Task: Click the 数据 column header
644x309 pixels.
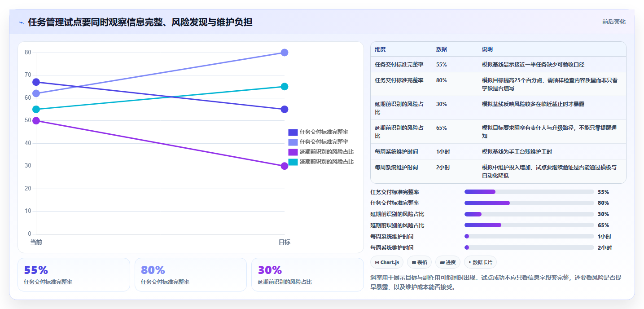Action: click(x=441, y=49)
